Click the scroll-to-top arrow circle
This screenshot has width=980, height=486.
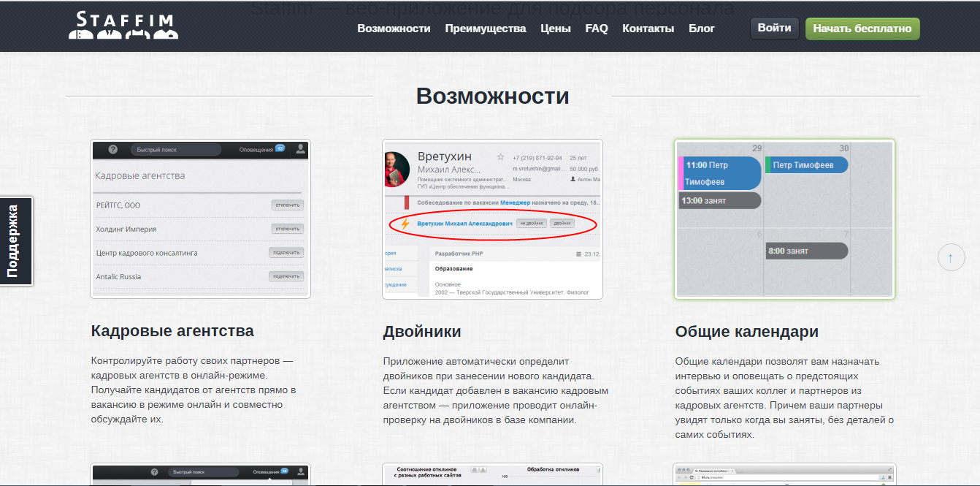coord(950,257)
